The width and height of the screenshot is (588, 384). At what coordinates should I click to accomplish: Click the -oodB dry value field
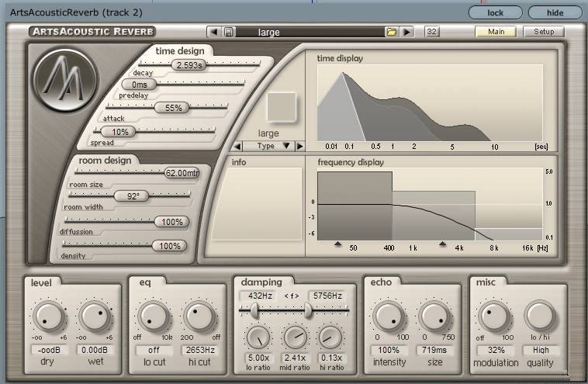click(50, 350)
